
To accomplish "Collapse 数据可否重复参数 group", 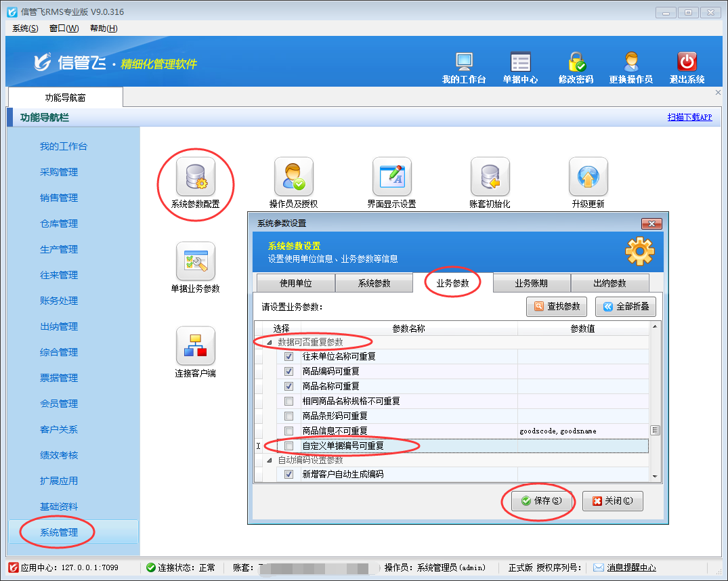I will click(x=270, y=343).
